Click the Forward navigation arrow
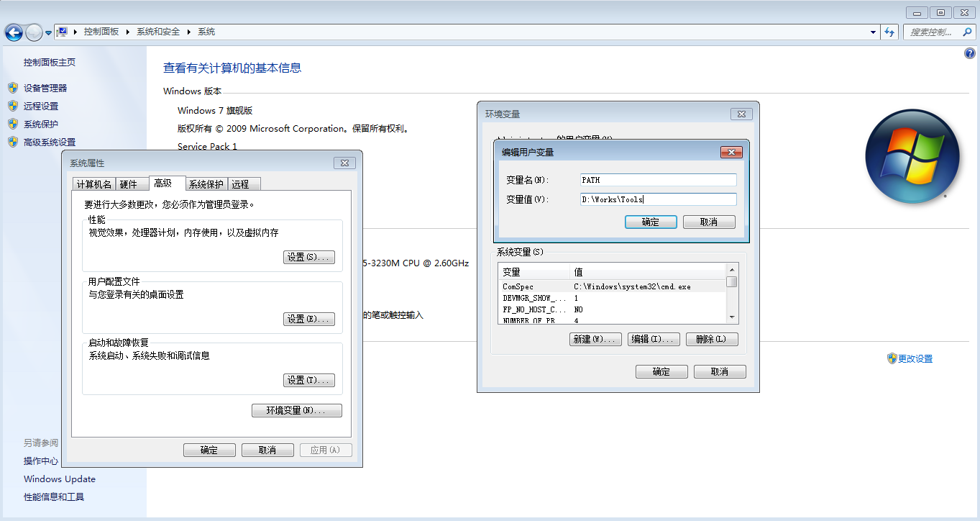This screenshot has height=521, width=980. pos(34,32)
